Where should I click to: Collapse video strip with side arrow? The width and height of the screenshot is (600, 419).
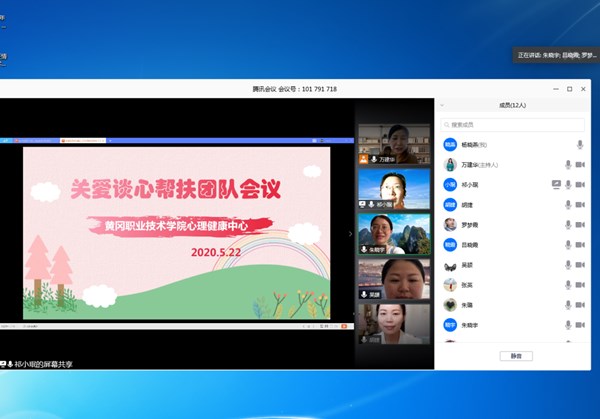pyautogui.click(x=350, y=233)
